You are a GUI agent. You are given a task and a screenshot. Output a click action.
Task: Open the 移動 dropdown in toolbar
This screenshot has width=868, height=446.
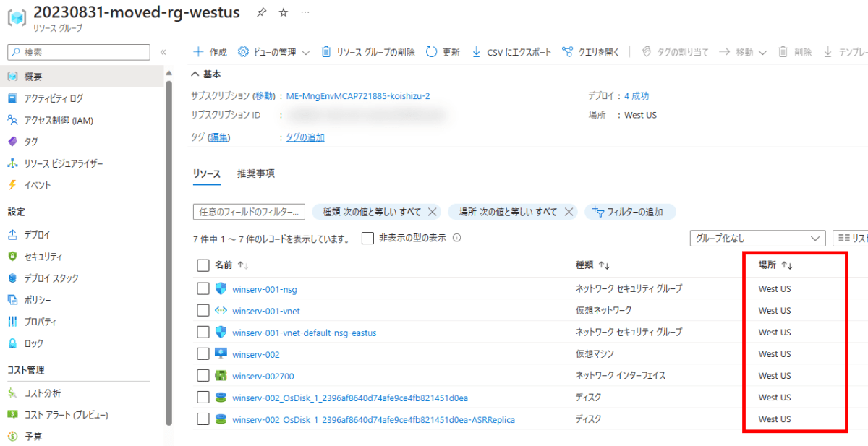[744, 52]
